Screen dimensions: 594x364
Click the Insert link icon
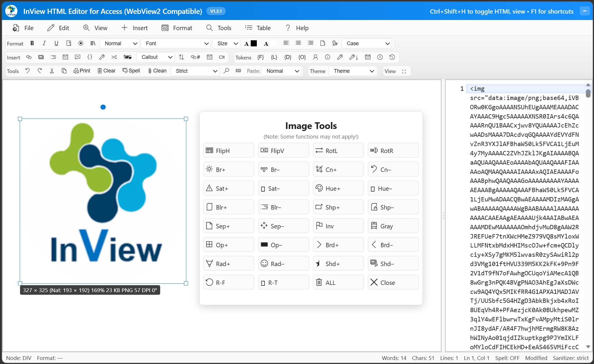click(x=29, y=57)
